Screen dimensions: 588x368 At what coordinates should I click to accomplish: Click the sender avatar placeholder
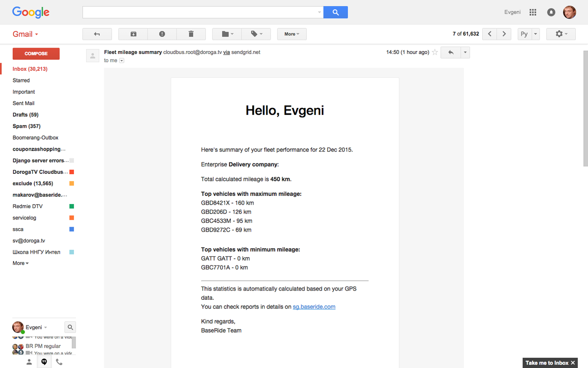(x=93, y=55)
